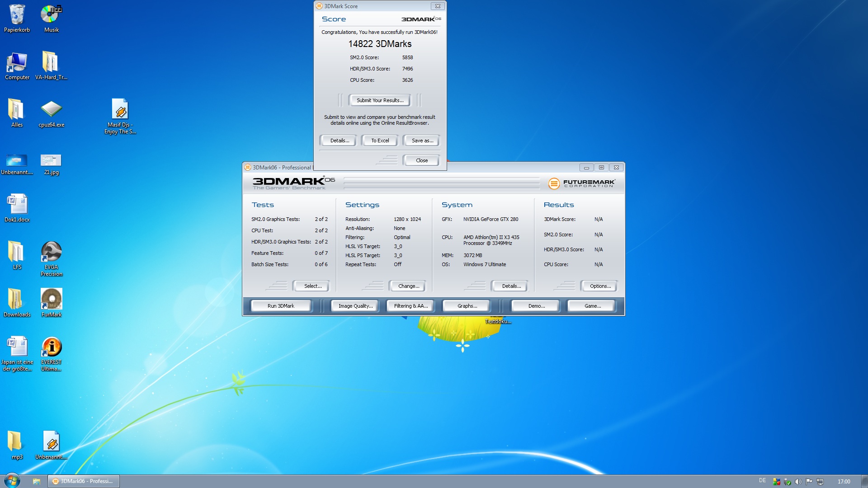This screenshot has height=488, width=868.
Task: Open the Image Quality tool
Action: (356, 306)
